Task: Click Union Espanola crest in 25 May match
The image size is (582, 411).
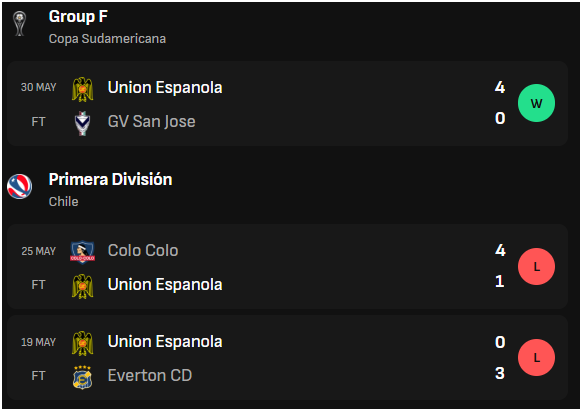Action: 82,286
